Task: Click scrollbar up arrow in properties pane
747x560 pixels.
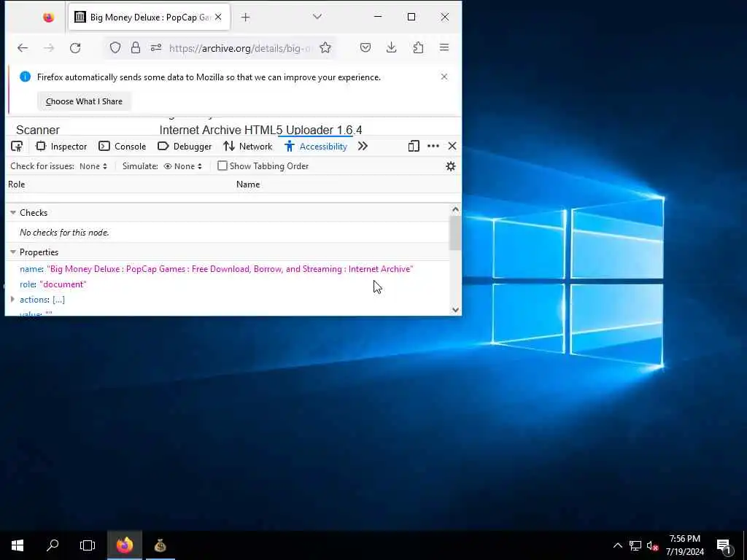Action: 455,209
